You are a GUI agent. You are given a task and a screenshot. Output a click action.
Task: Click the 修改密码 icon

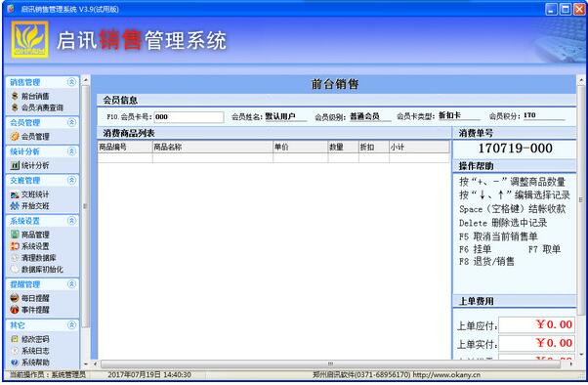coord(15,339)
